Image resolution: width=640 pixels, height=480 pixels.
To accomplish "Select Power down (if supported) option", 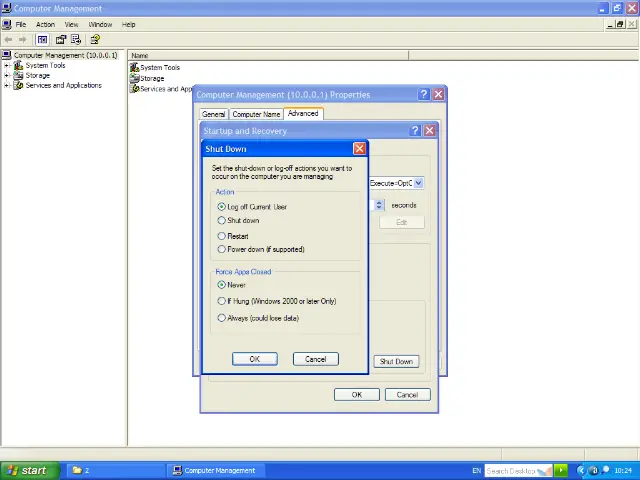I will pos(221,249).
